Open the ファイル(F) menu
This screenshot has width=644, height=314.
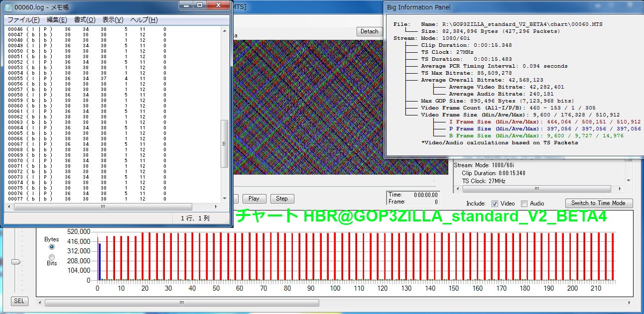coord(23,20)
